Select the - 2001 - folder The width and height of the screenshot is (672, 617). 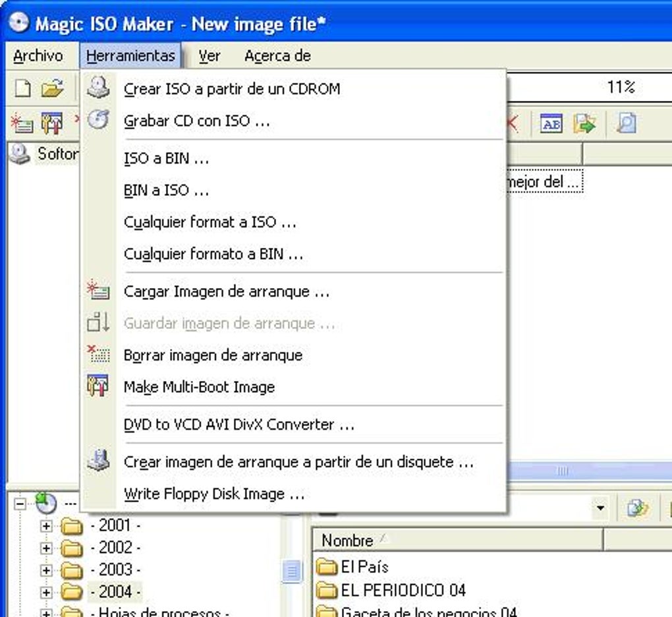(x=115, y=525)
